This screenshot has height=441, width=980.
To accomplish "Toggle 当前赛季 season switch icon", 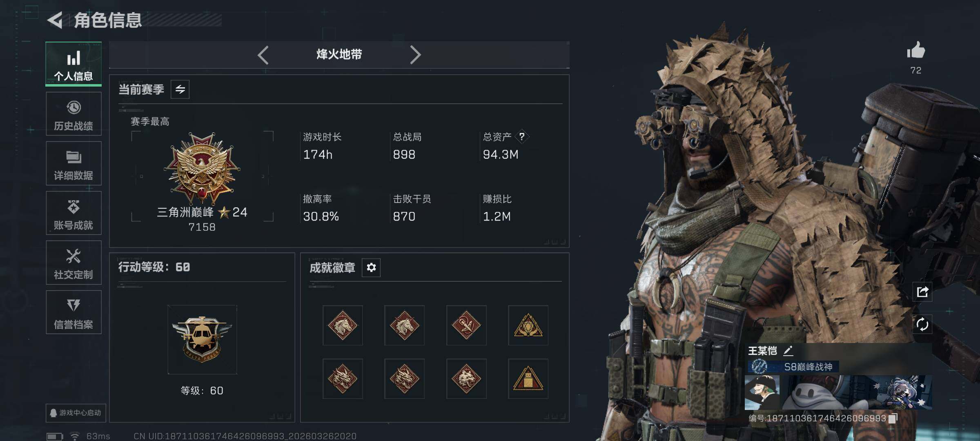I will (x=180, y=89).
